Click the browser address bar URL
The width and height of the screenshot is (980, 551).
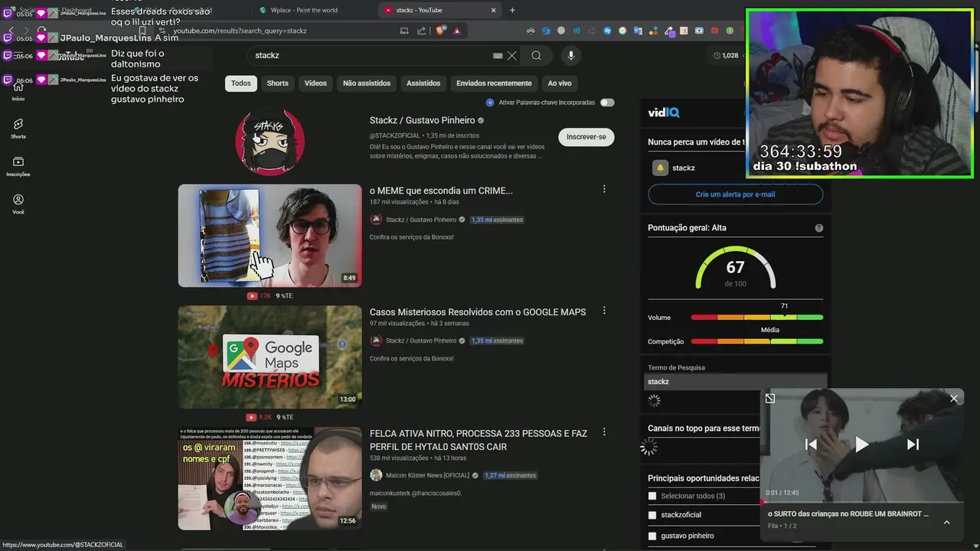[x=240, y=31]
